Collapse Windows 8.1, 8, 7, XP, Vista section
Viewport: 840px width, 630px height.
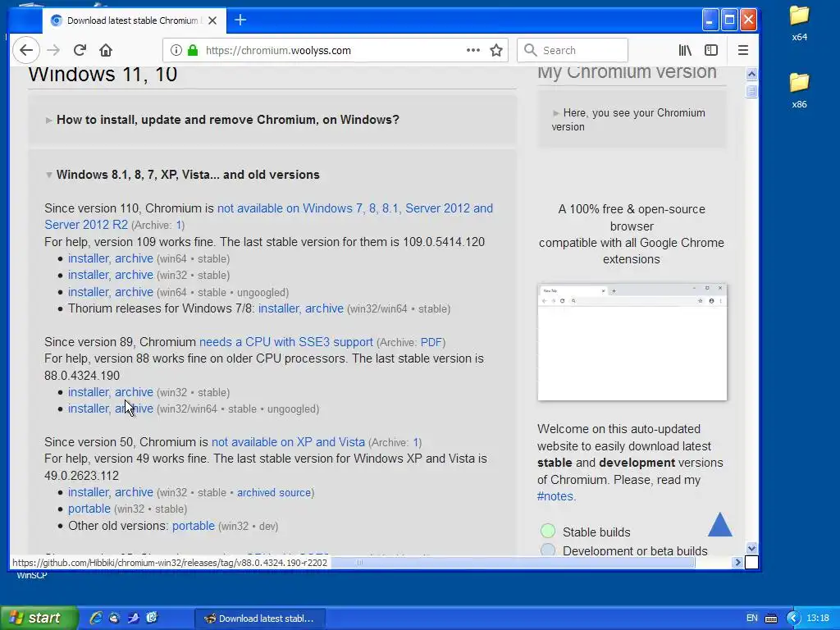click(182, 175)
